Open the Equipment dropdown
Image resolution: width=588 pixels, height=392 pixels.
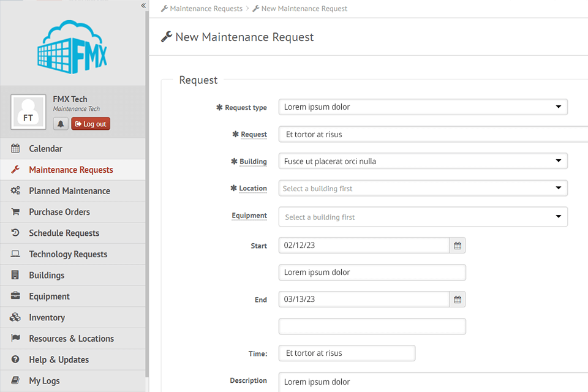pyautogui.click(x=423, y=217)
